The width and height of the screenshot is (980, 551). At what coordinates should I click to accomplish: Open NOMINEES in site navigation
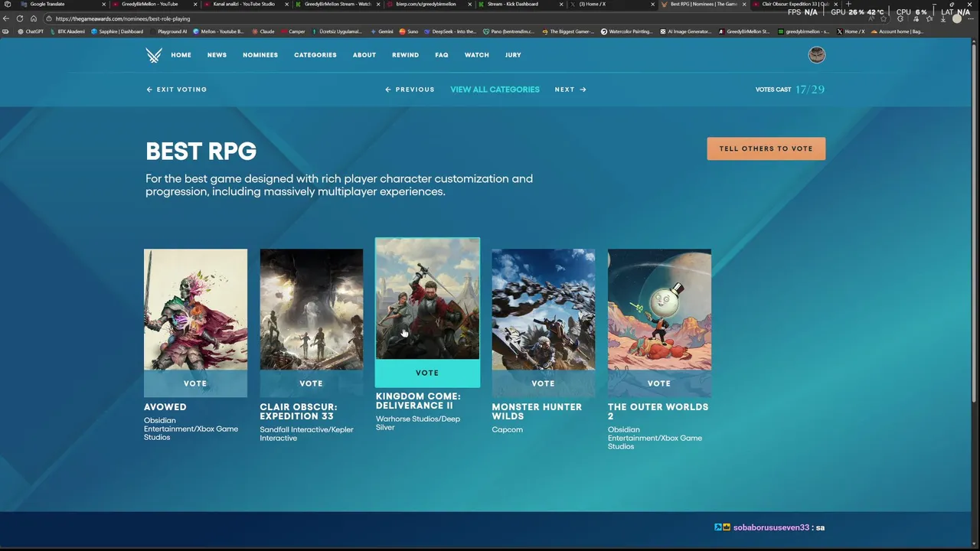point(260,55)
